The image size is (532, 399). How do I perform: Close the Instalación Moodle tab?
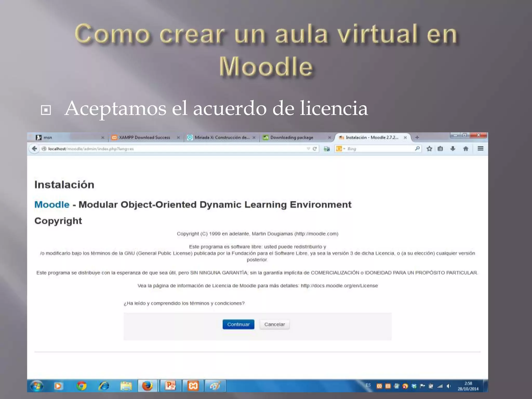point(405,138)
